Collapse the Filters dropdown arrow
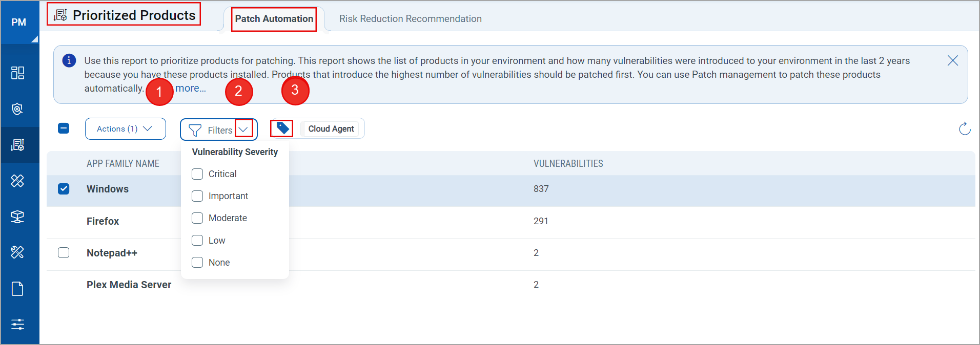This screenshot has width=980, height=345. 243,129
